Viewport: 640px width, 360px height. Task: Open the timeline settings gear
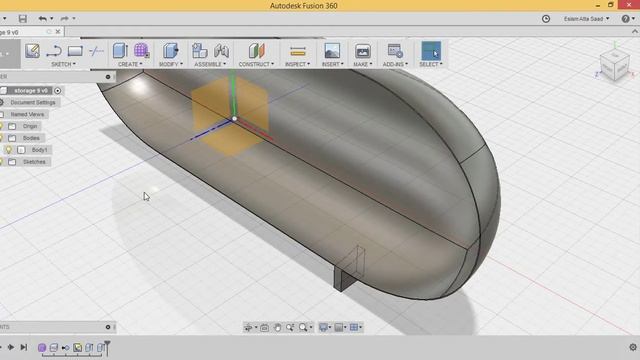633,347
